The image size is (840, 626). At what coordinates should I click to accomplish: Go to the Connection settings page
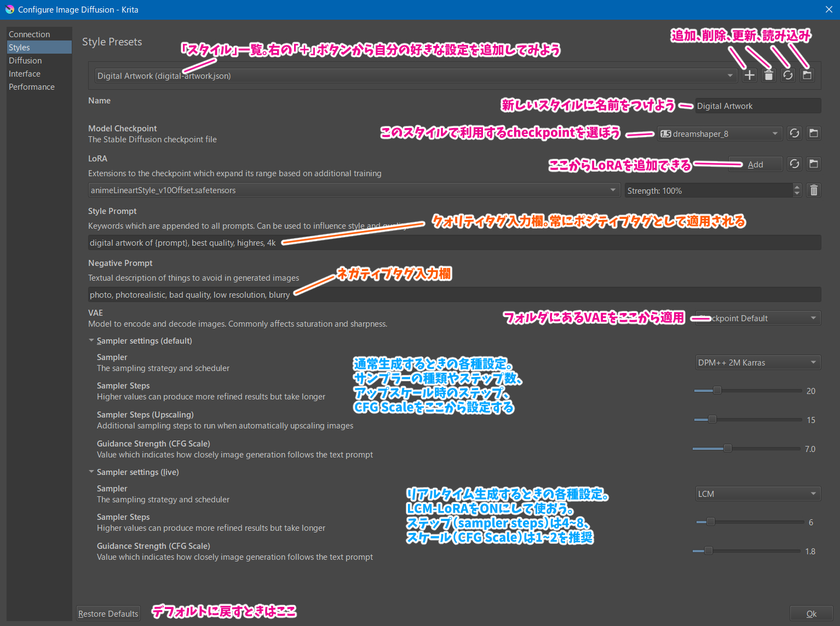[x=30, y=34]
